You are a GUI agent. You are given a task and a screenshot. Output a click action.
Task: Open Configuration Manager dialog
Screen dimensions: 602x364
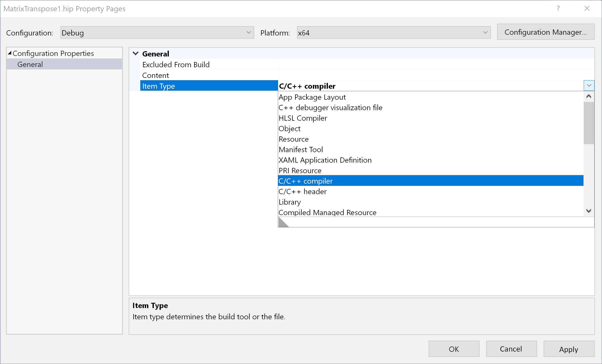point(545,32)
